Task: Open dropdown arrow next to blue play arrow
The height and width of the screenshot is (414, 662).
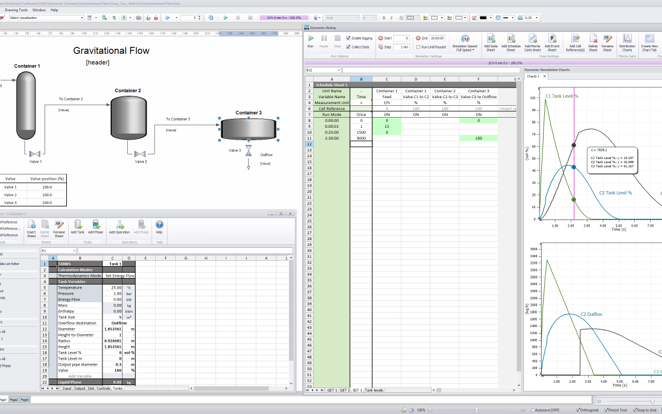Action: [175, 18]
